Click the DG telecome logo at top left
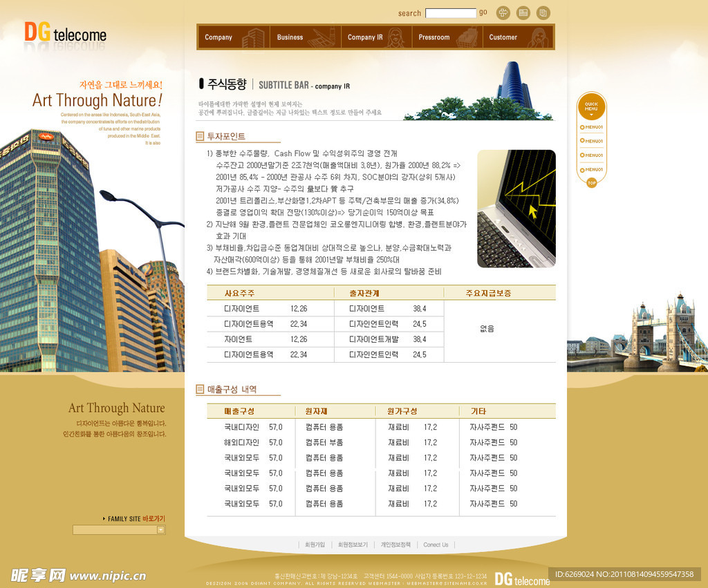Screen dimensions: 708x588 (66, 33)
